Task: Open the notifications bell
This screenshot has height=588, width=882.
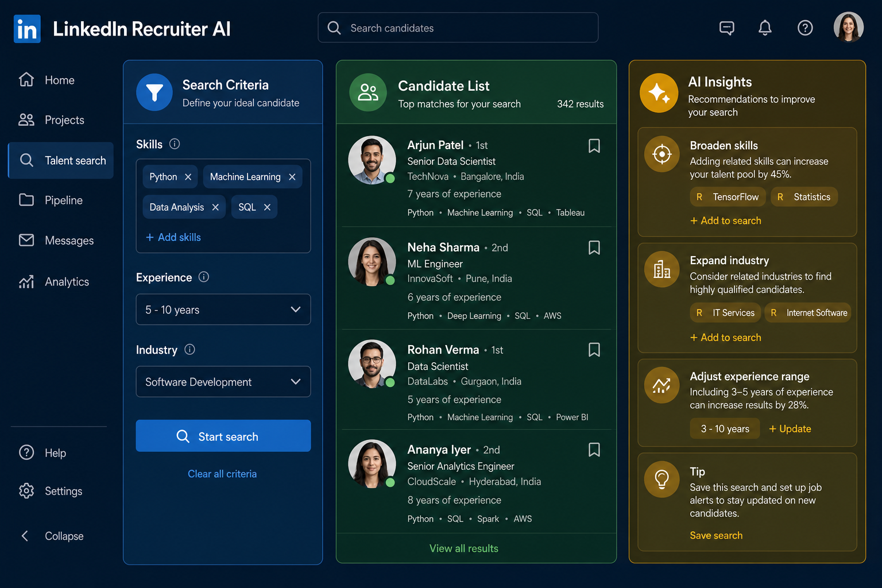Action: tap(765, 28)
